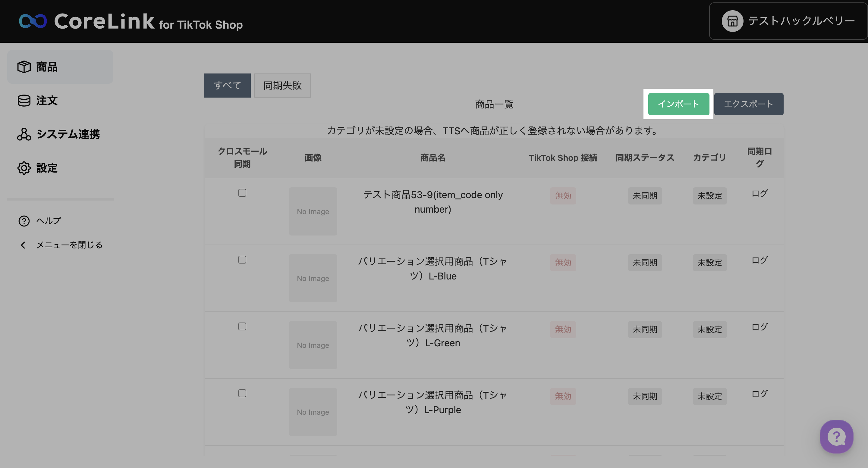The width and height of the screenshot is (868, 468).
Task: Open the purple help chat bubble
Action: pyautogui.click(x=836, y=437)
